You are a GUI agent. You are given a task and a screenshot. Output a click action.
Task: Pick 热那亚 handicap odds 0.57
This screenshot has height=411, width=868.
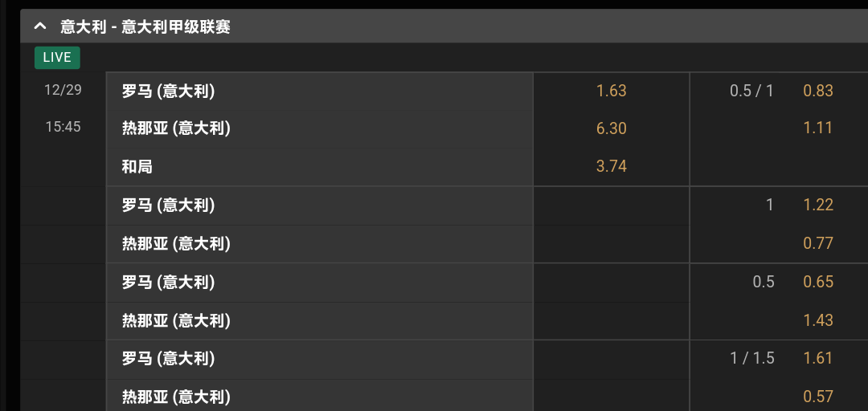[x=817, y=397]
